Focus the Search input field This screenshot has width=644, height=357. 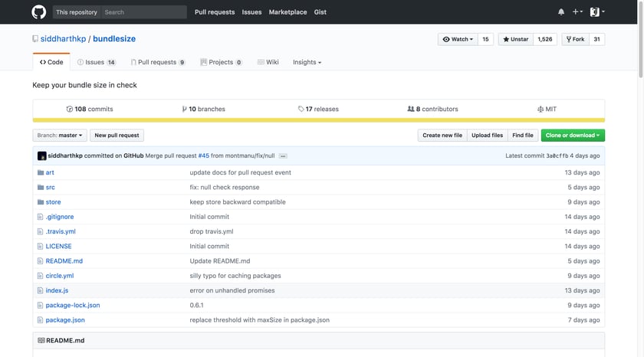(144, 12)
